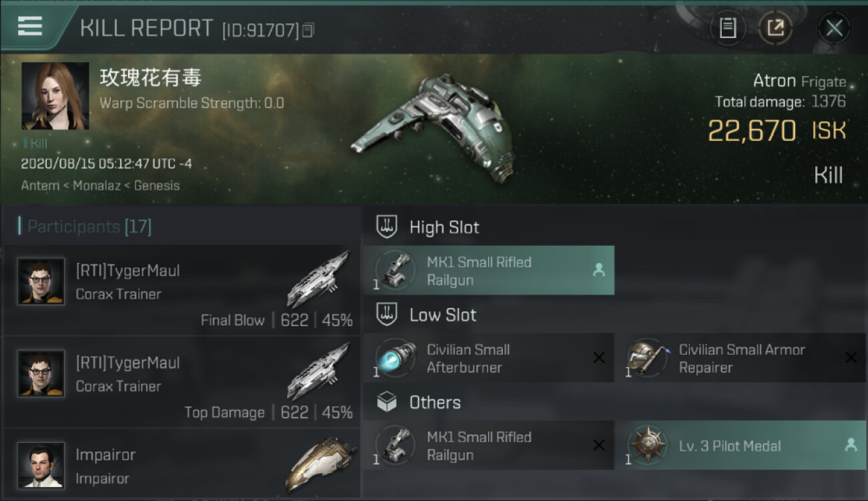Screen dimensions: 868x501
Task: Select the High Slot MK1 Small Rifled Railgun
Action: click(489, 271)
